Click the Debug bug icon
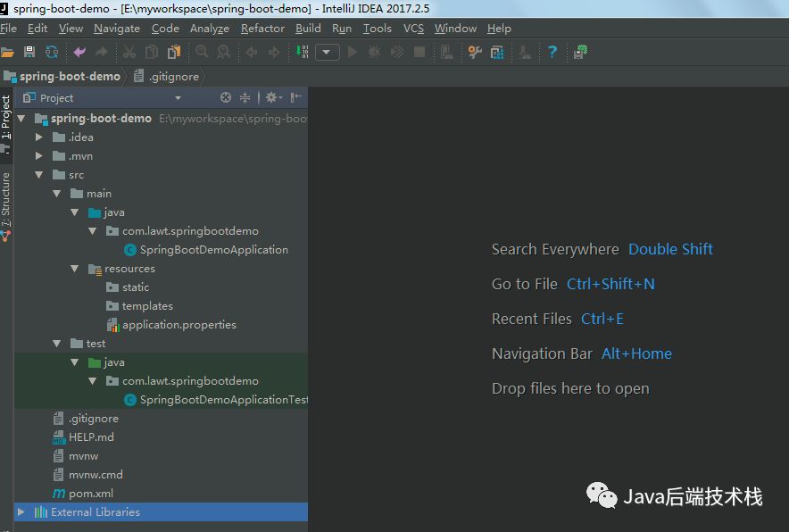The height and width of the screenshot is (532, 789). pos(374,52)
